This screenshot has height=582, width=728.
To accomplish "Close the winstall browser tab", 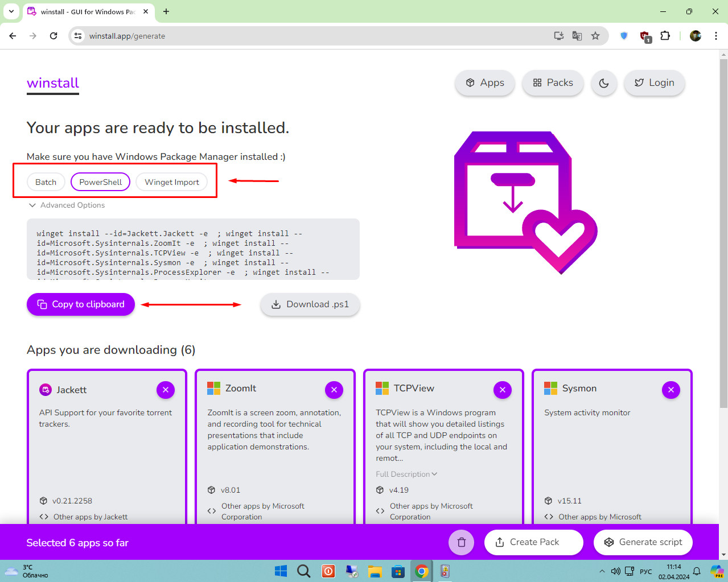I will 146,11.
